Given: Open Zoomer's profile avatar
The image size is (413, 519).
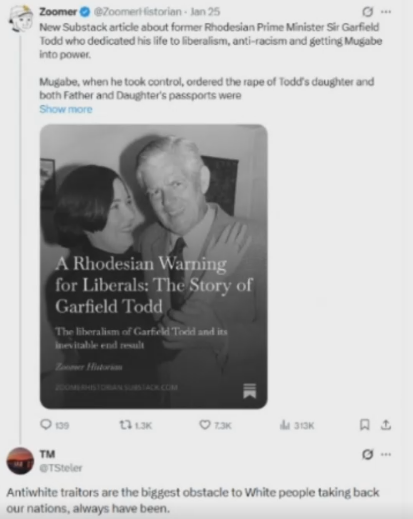Looking at the screenshot, I should click(21, 20).
